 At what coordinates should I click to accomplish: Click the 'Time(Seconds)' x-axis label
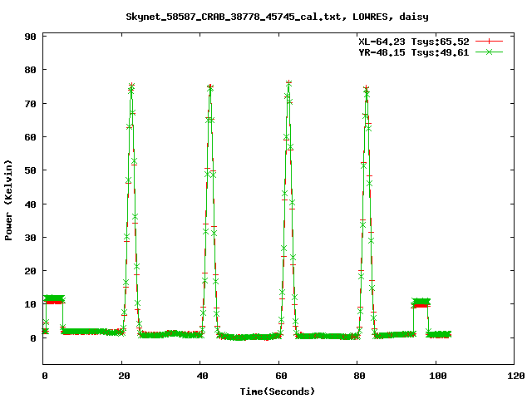click(277, 392)
